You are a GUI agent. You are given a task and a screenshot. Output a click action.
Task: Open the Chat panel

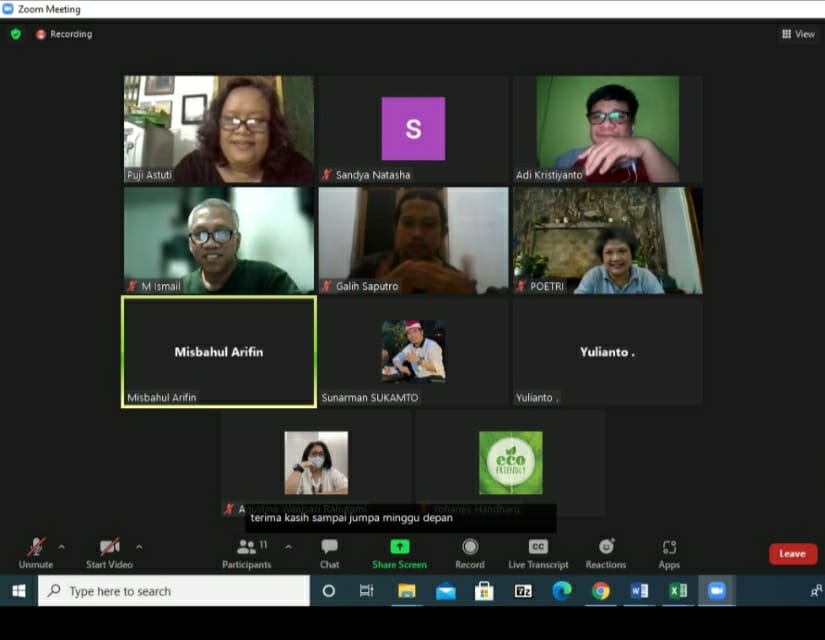tap(329, 553)
